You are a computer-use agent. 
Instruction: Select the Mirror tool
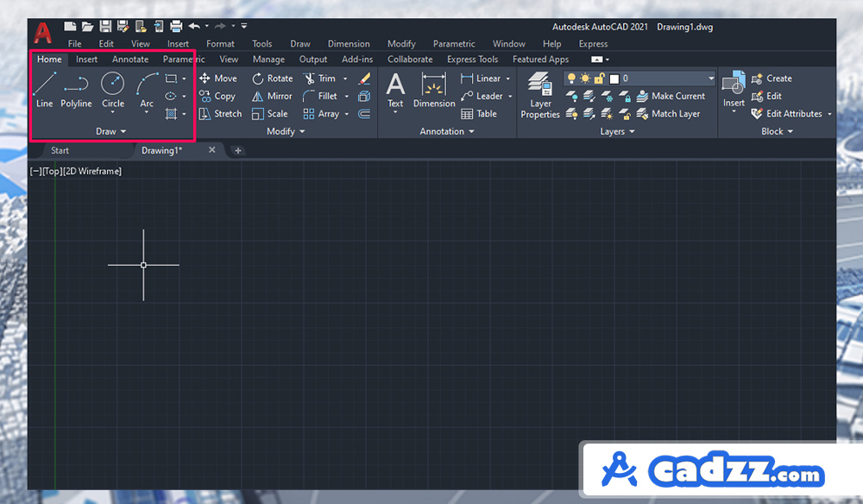click(272, 97)
